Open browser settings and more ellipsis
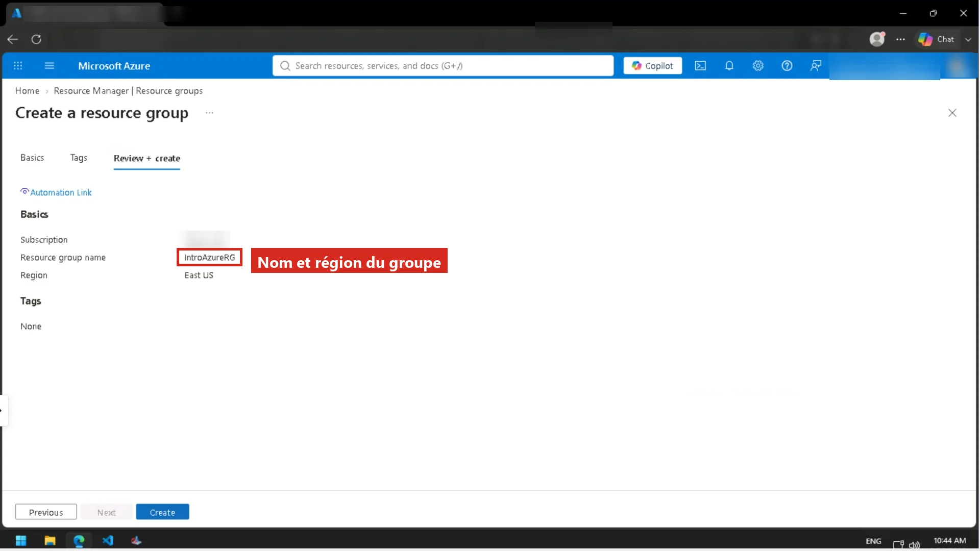The width and height of the screenshot is (980, 551). pos(900,39)
